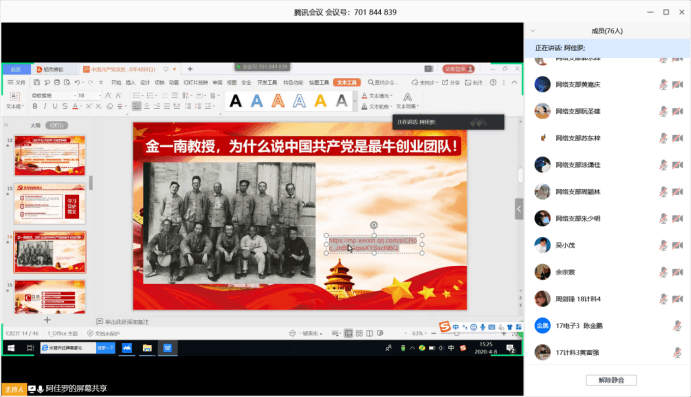Click the add new slide plus icon
Screen dimensions: 691x397
[47, 320]
